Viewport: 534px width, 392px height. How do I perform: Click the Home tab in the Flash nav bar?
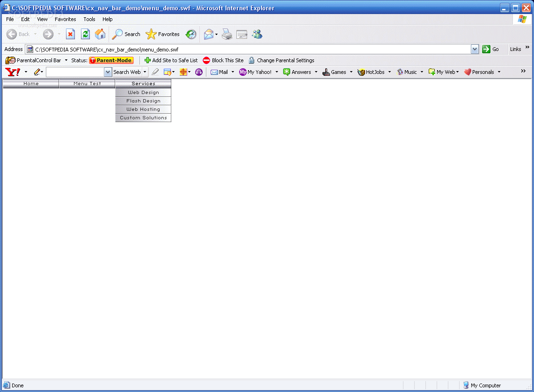click(x=31, y=84)
